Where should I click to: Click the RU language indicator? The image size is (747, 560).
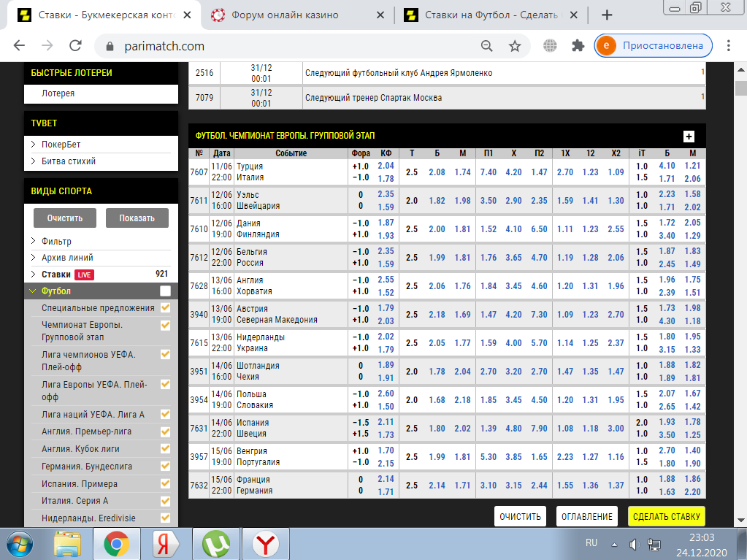click(591, 543)
